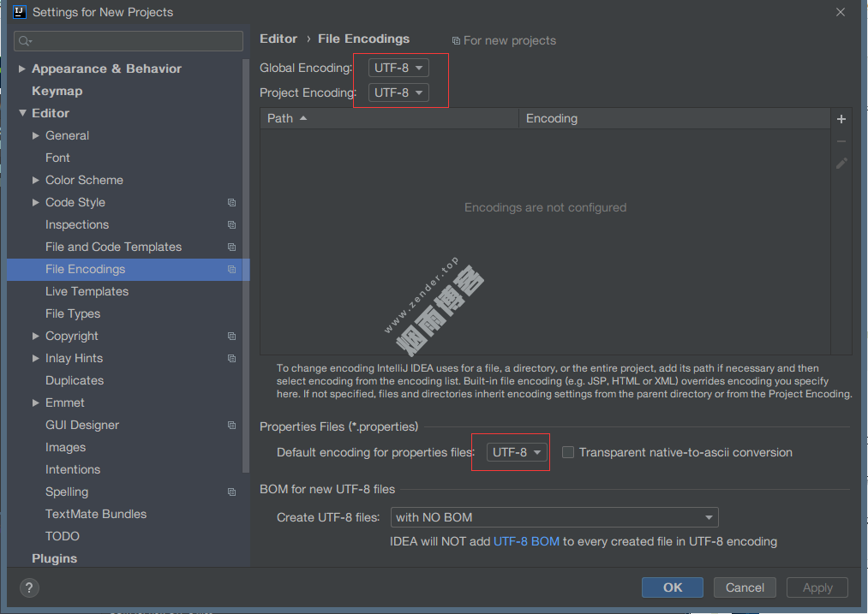
Task: Click the question mark help icon
Action: point(29,587)
